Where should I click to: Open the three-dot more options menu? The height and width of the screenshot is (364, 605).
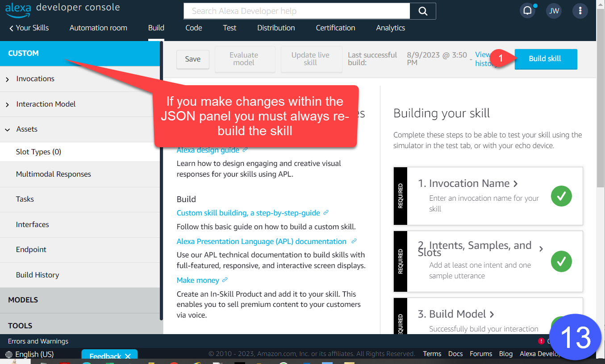click(580, 11)
